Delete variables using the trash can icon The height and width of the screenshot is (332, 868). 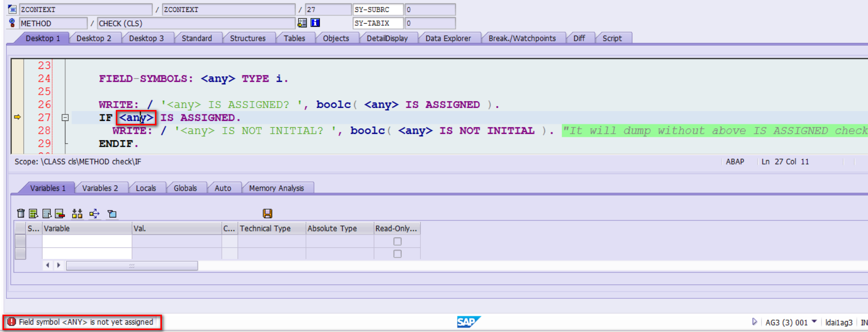click(21, 214)
